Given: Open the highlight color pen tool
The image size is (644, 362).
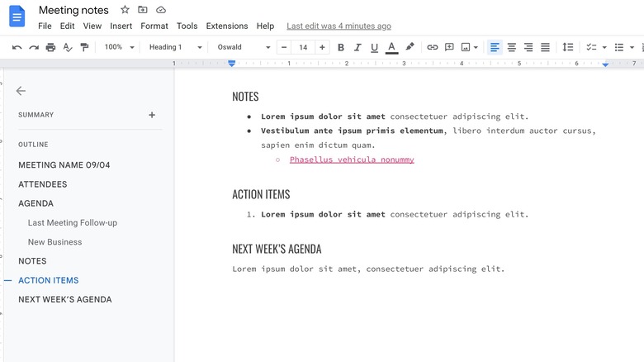Looking at the screenshot, I should [410, 48].
